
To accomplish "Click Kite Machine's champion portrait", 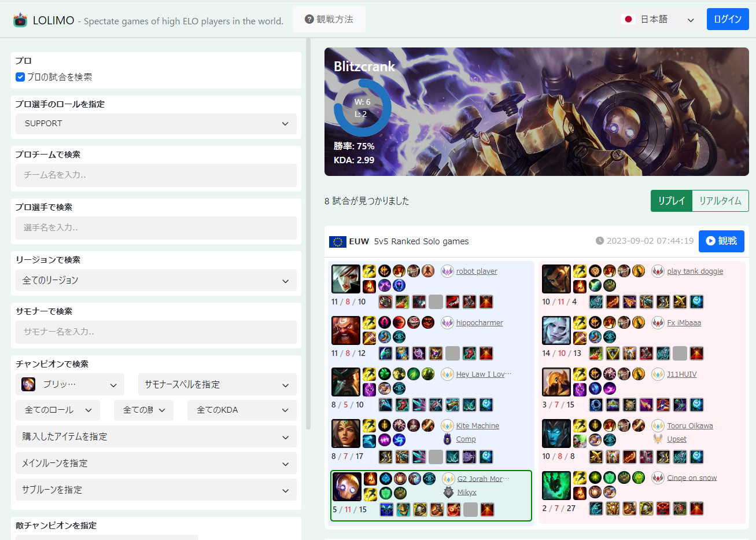I will [x=346, y=434].
